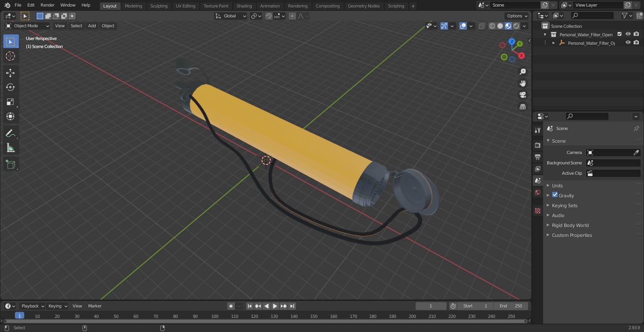Enable wireframe viewport shading
644x332 pixels.
click(x=492, y=26)
